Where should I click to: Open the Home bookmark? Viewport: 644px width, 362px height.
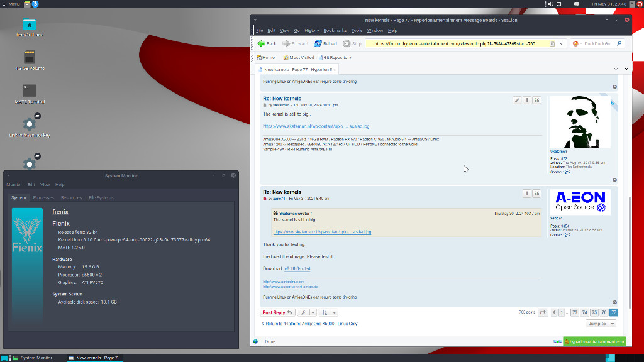point(266,57)
